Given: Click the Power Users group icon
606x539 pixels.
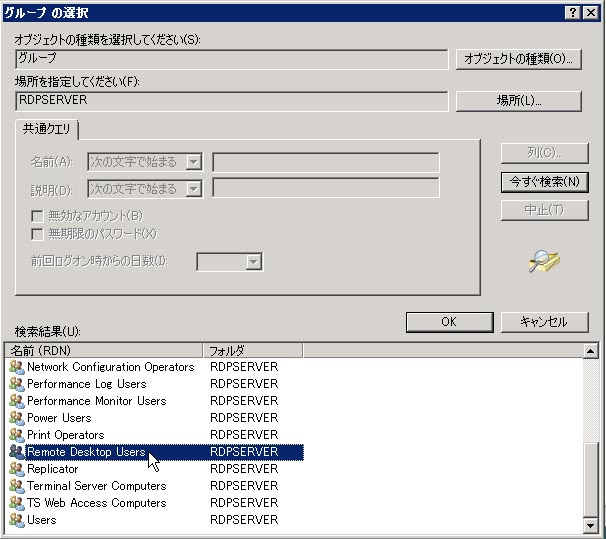Looking at the screenshot, I should 17,418.
